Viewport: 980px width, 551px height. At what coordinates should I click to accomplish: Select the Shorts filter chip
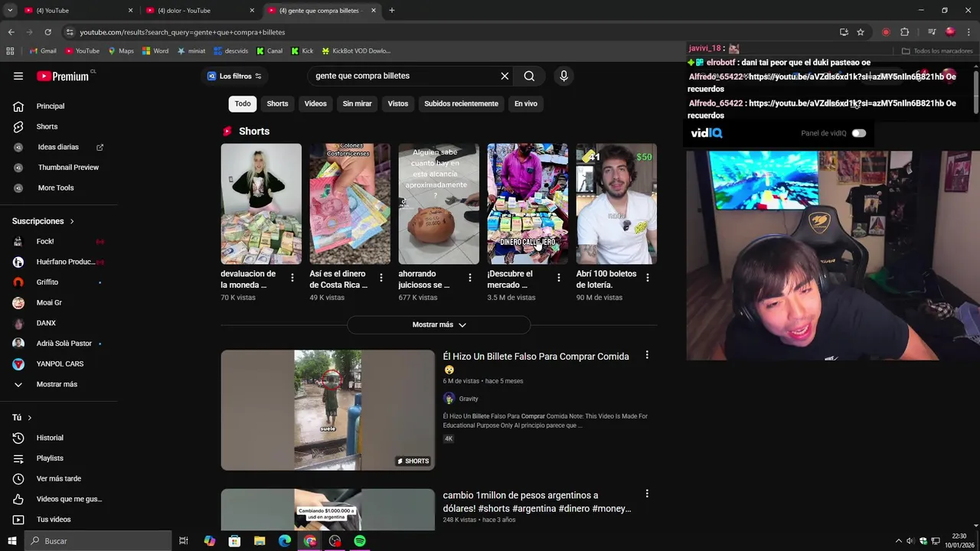coord(277,103)
